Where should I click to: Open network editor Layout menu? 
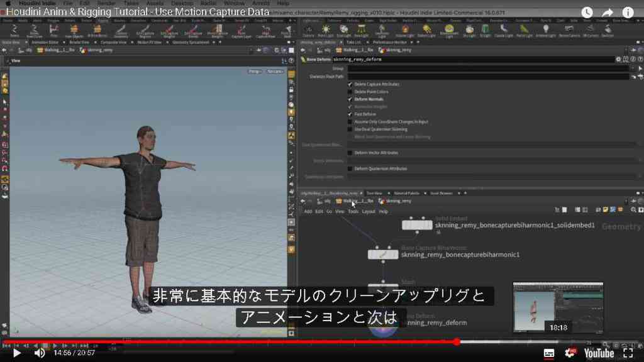pos(369,211)
